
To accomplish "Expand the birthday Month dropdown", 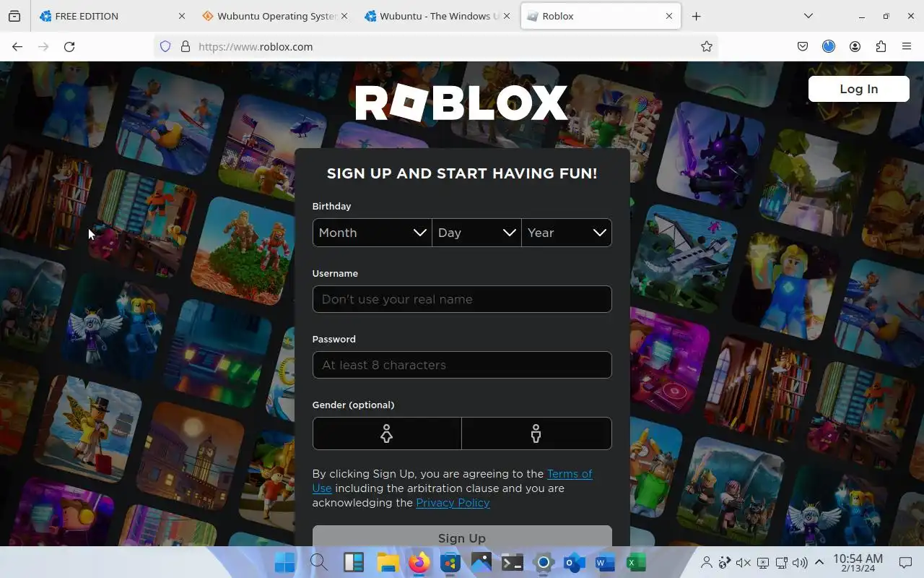I will [372, 233].
